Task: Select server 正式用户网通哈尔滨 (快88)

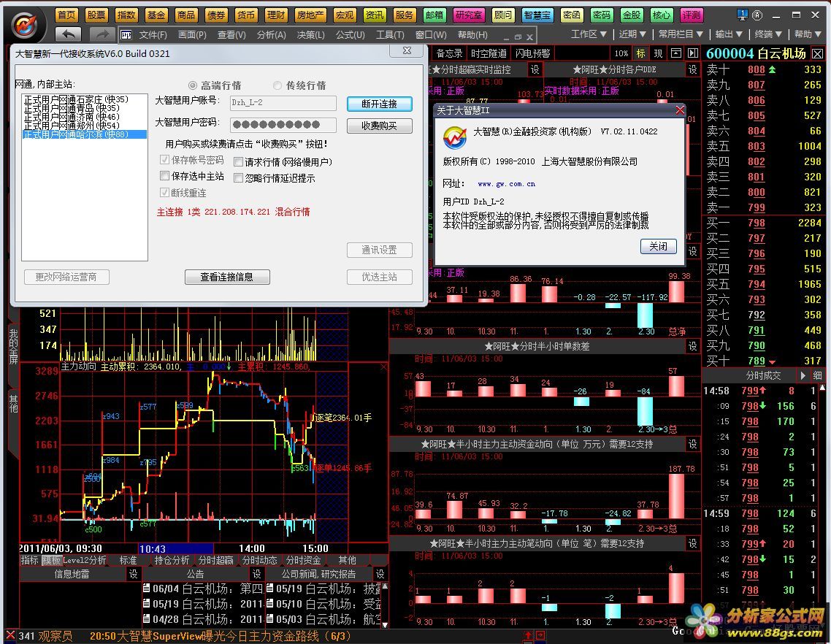Action: [84, 134]
